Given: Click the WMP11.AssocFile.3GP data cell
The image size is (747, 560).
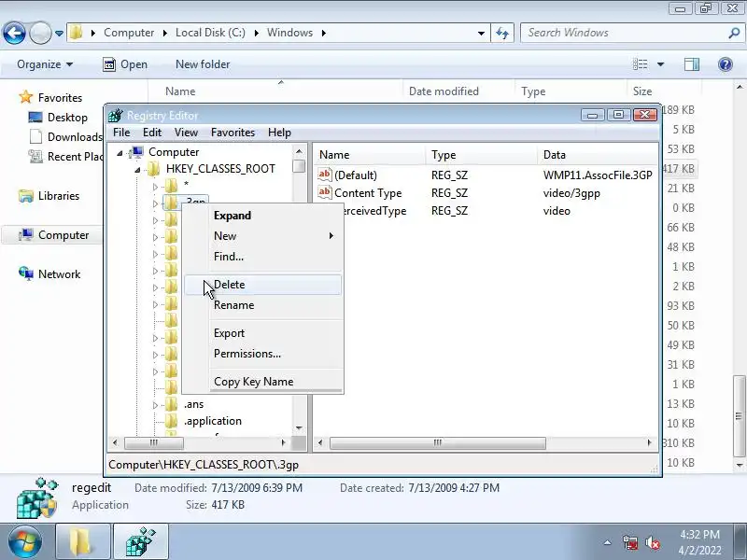Looking at the screenshot, I should point(598,175).
